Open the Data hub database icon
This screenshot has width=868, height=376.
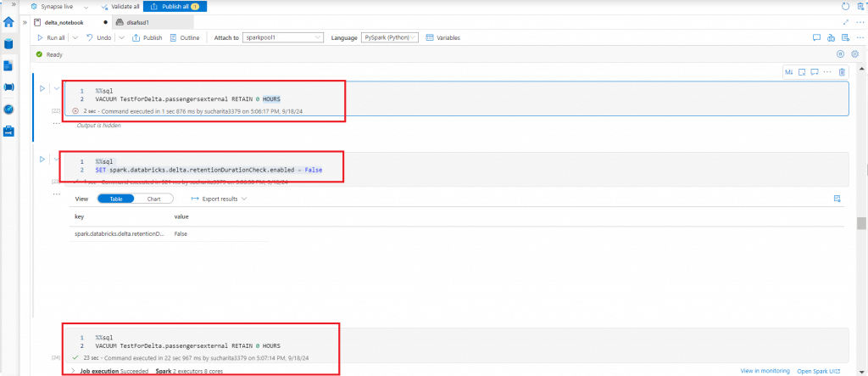pos(8,44)
